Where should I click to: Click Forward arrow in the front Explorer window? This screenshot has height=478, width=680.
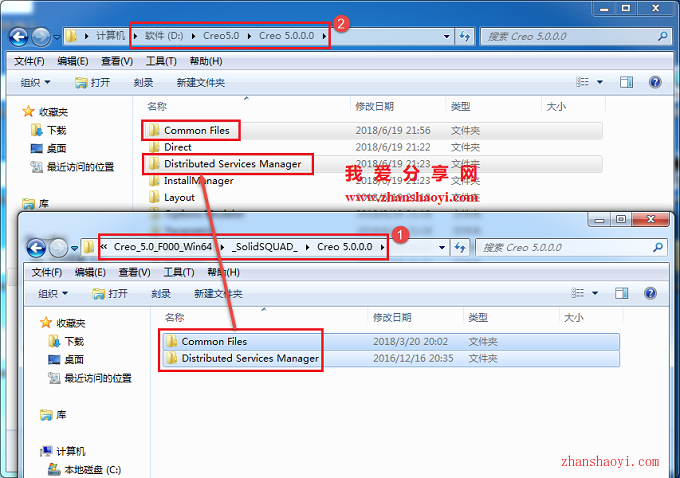59,248
